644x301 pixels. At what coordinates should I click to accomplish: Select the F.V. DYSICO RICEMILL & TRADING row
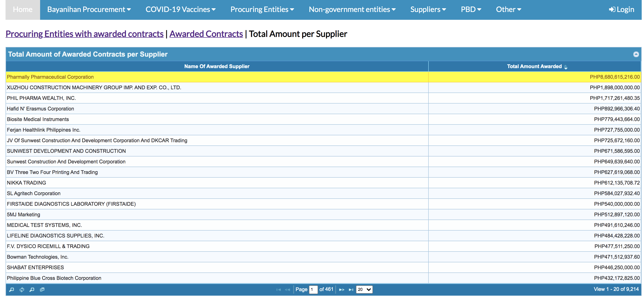(323, 246)
